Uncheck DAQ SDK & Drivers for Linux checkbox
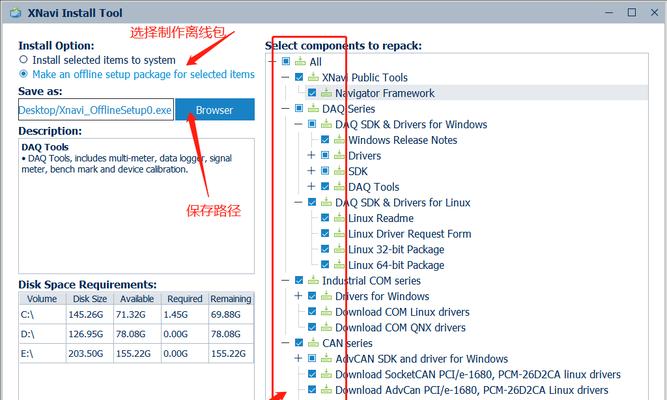Screen dimensions: 667x400 (312, 202)
